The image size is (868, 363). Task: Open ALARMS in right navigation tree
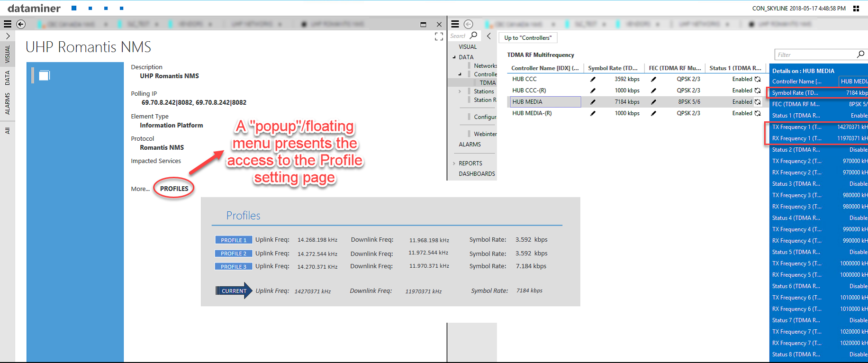coord(470,145)
